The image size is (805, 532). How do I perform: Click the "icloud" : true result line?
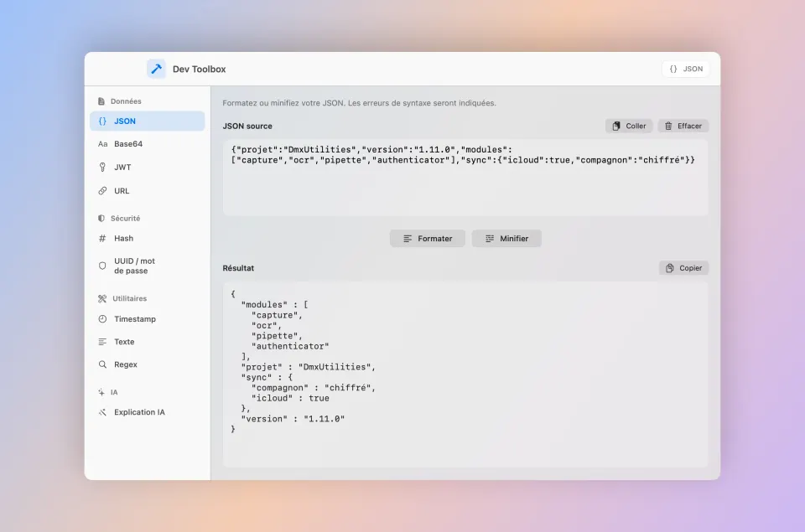pyautogui.click(x=290, y=398)
